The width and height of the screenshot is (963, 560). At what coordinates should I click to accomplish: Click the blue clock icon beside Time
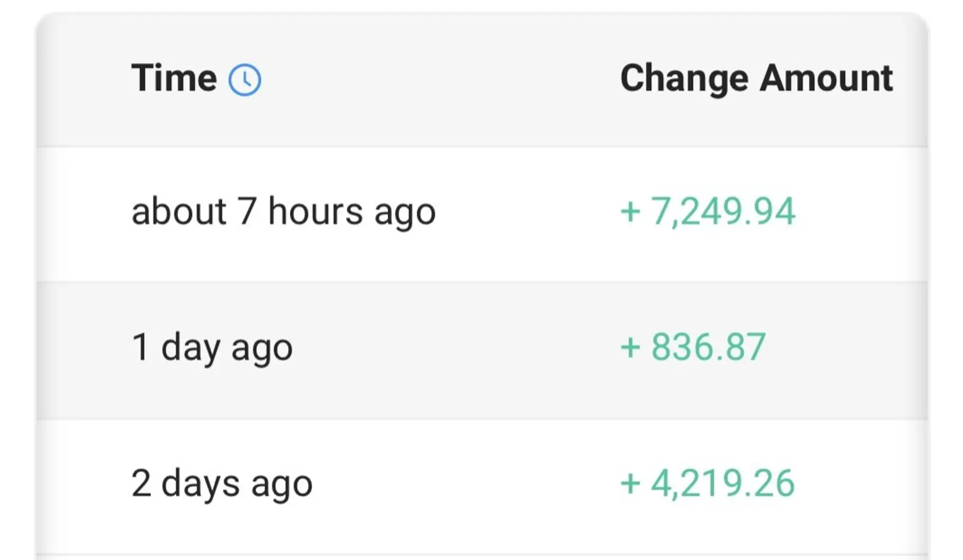245,80
